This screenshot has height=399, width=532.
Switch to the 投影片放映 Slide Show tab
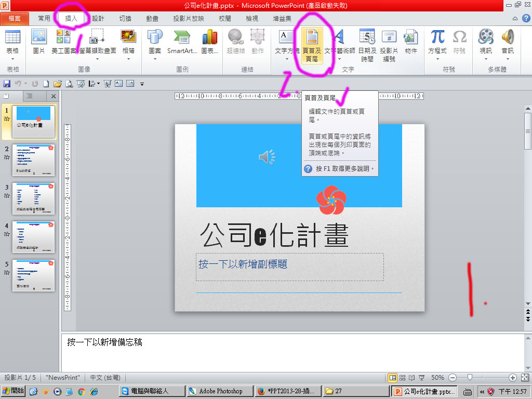coord(189,18)
